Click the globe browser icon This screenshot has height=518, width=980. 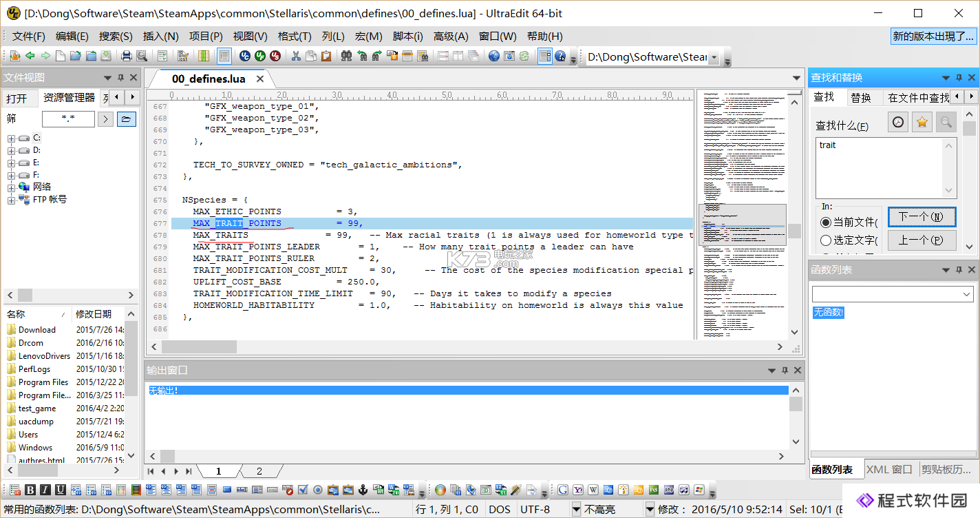pos(494,56)
